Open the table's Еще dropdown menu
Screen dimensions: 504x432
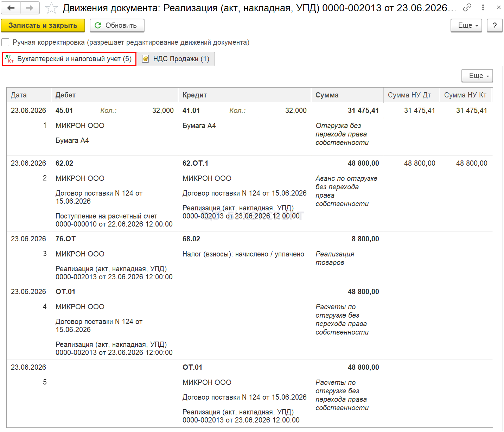point(477,76)
